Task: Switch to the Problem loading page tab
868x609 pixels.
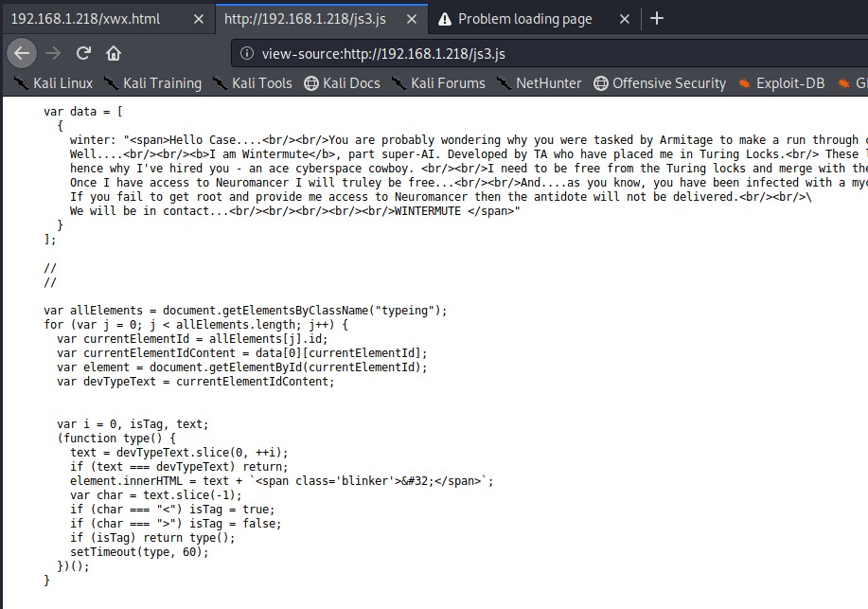Action: coord(524,19)
